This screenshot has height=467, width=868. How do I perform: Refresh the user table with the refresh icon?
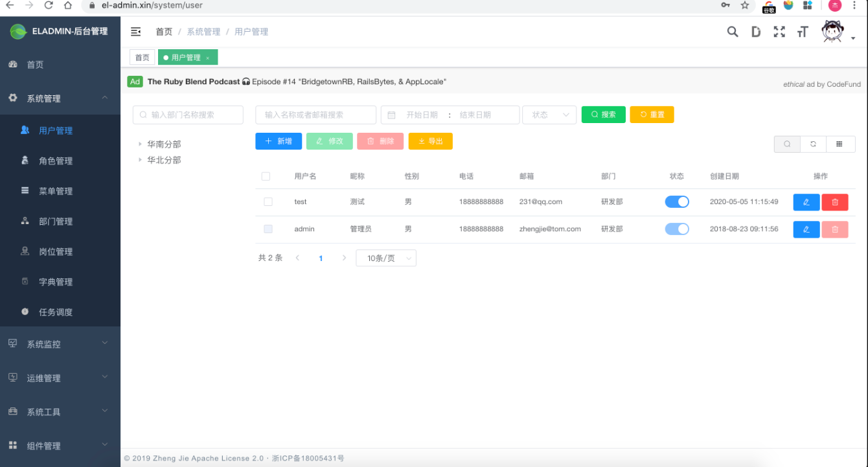tap(814, 144)
